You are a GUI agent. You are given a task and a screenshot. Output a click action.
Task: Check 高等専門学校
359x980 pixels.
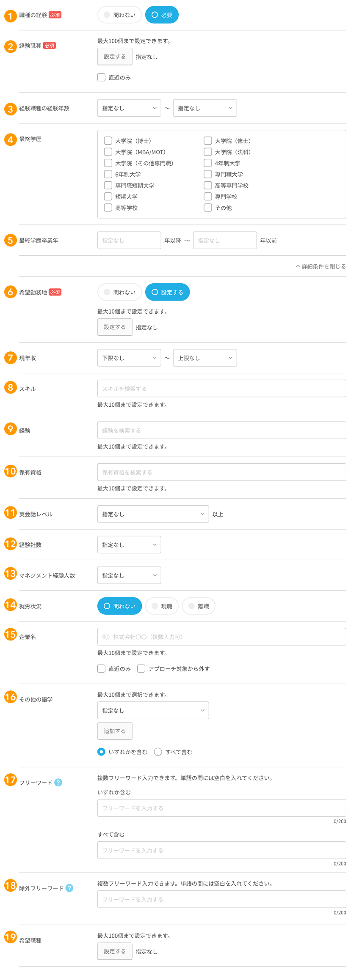pos(207,186)
